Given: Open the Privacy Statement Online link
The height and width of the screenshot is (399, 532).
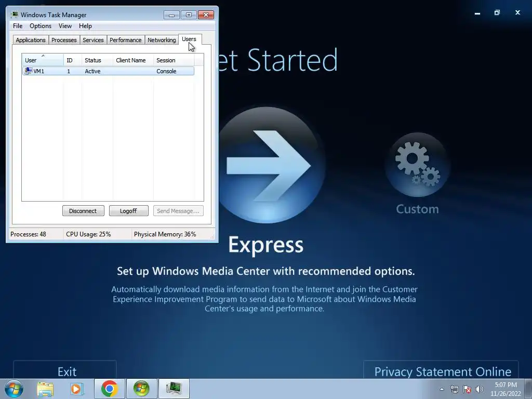Looking at the screenshot, I should click(x=441, y=370).
